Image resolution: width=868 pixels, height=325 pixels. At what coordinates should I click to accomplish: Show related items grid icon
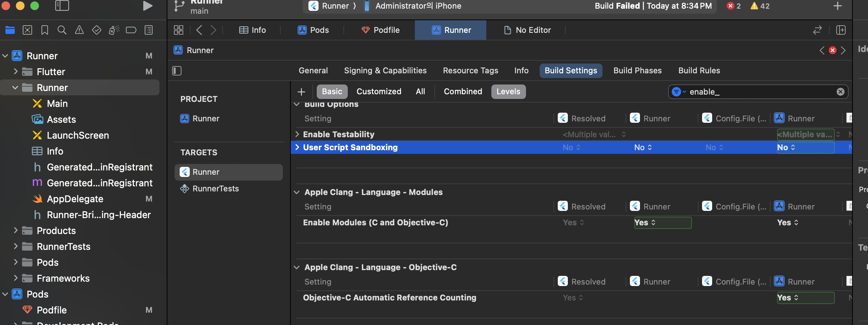pos(179,30)
